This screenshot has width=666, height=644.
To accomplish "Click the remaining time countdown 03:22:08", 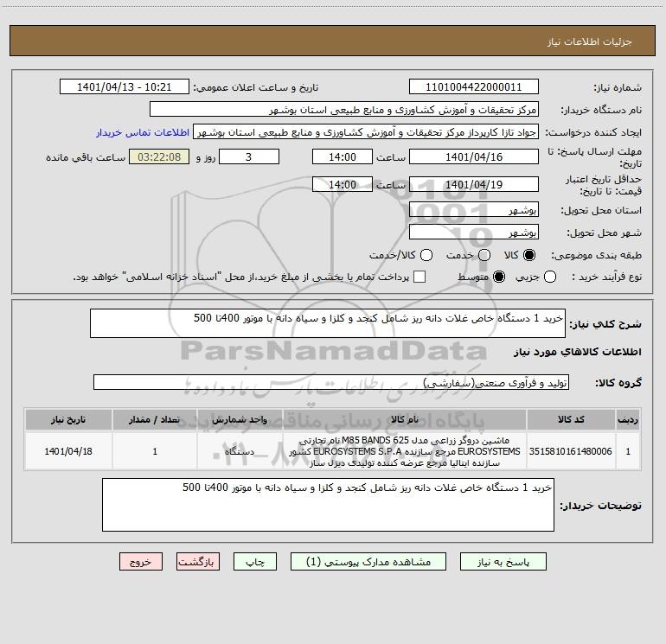I will (x=159, y=156).
